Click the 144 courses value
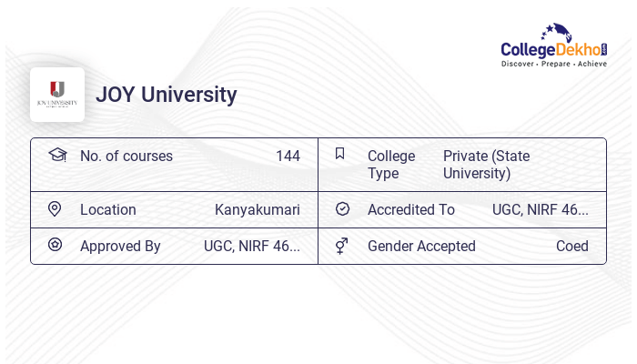 coord(288,156)
